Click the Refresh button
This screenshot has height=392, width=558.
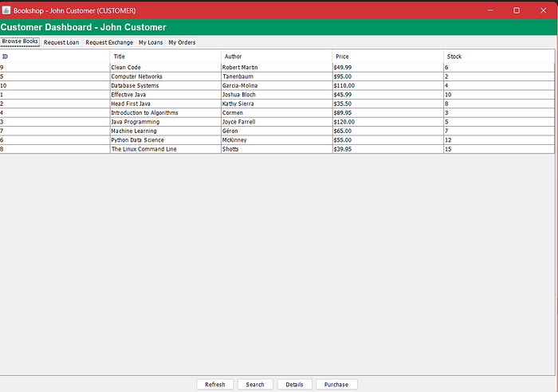[215, 384]
